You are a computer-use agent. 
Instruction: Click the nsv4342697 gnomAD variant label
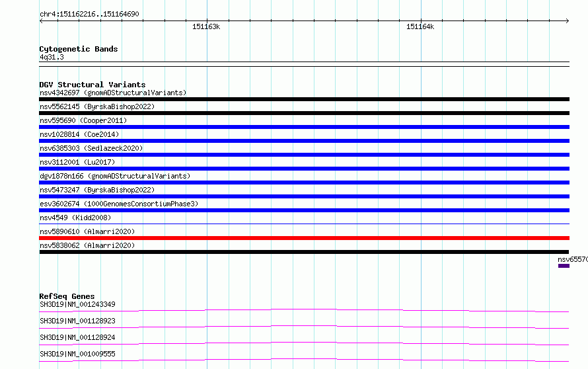point(113,93)
